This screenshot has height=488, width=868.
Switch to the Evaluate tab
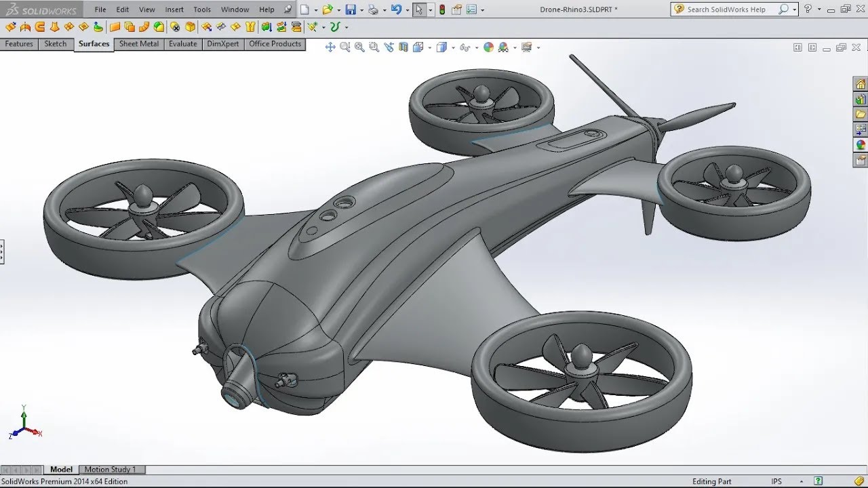(183, 44)
